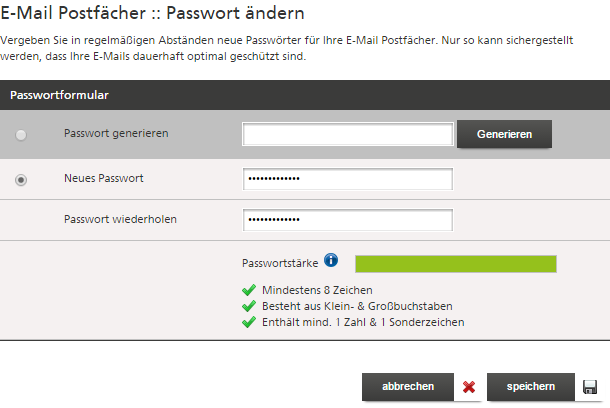Click the blue password strength info icon
Image resolution: width=610 pixels, height=408 pixels.
[x=331, y=261]
